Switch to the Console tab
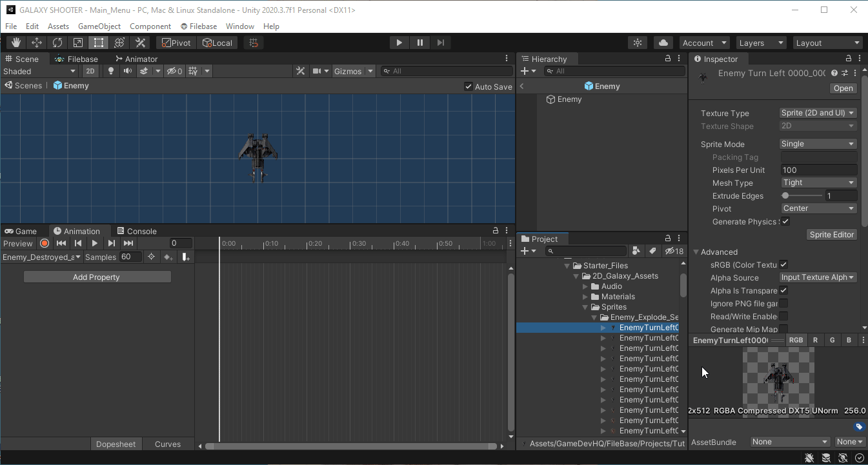Image resolution: width=868 pixels, height=465 pixels. tap(137, 231)
